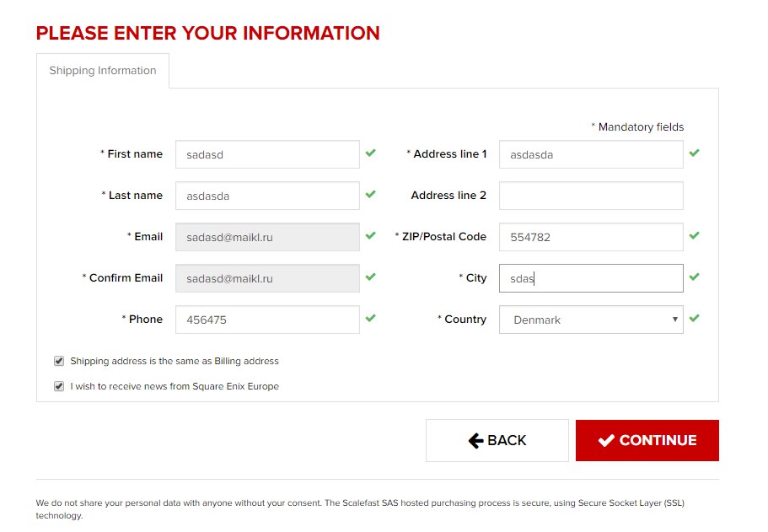Click the green checkmark next to Phone

pos(371,319)
